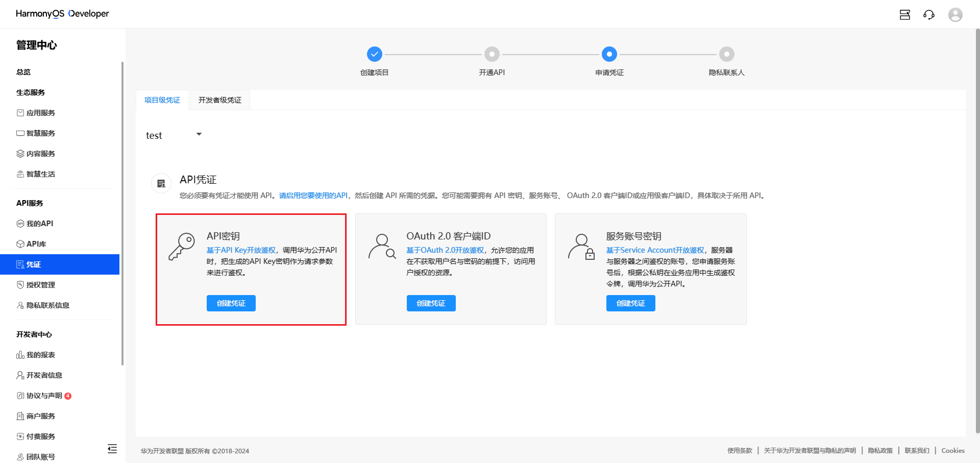
Task: Switch to the 开发者级凭证 tab
Action: click(219, 100)
